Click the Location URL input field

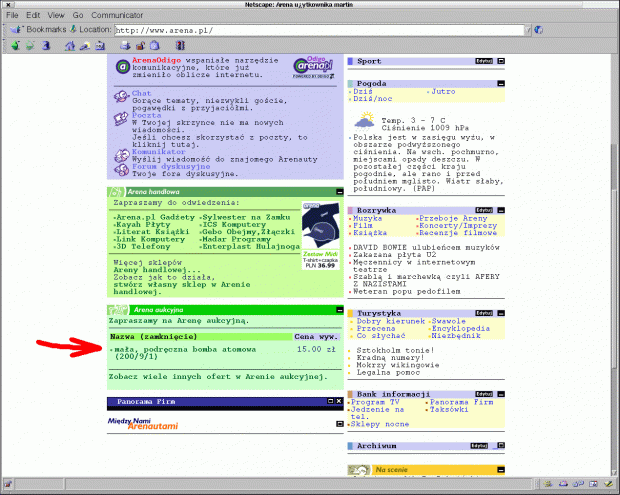[x=319, y=30]
